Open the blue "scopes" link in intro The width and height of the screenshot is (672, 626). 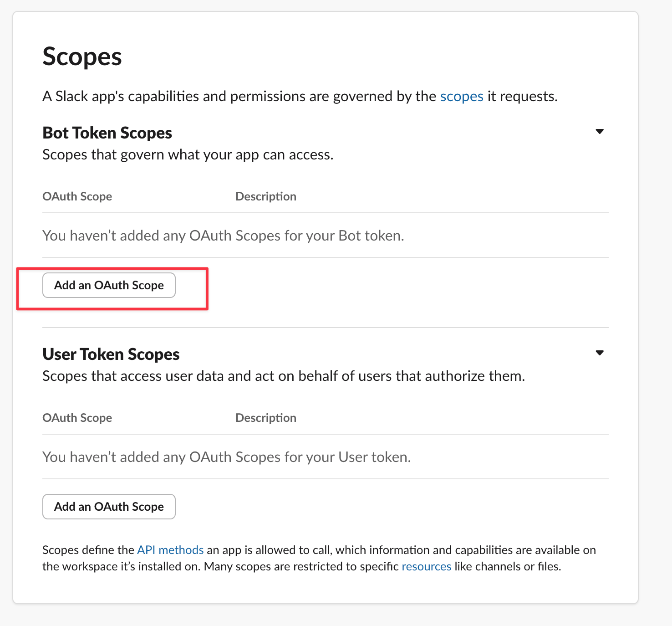[x=461, y=97]
